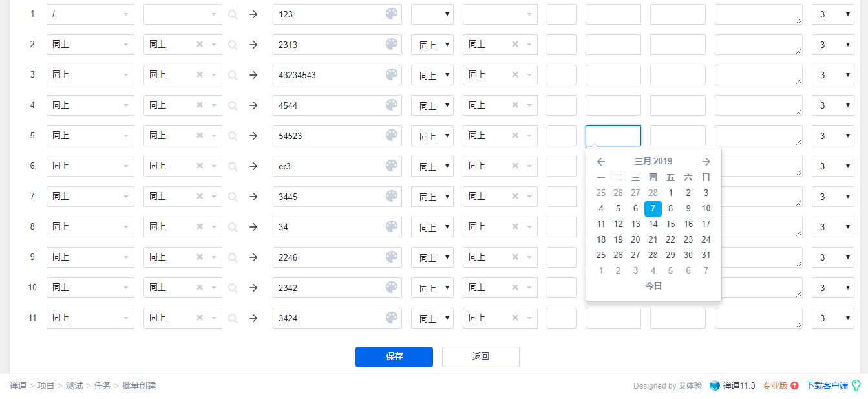Open palette for task er3
The width and height of the screenshot is (868, 399).
[x=392, y=166]
